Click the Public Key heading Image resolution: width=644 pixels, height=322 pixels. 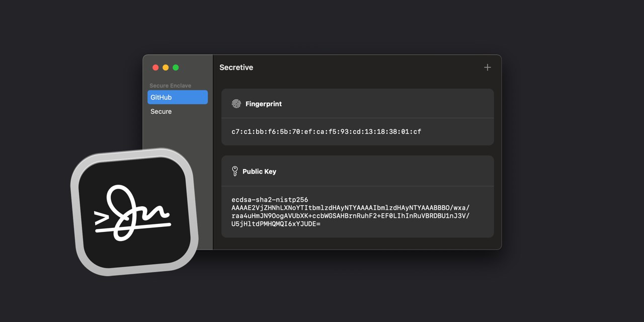pos(259,172)
